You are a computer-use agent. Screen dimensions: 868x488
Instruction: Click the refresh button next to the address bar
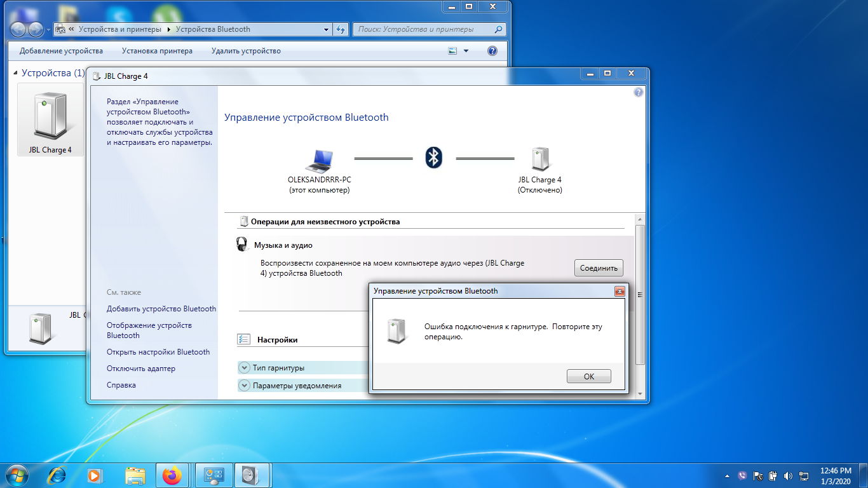tap(341, 29)
